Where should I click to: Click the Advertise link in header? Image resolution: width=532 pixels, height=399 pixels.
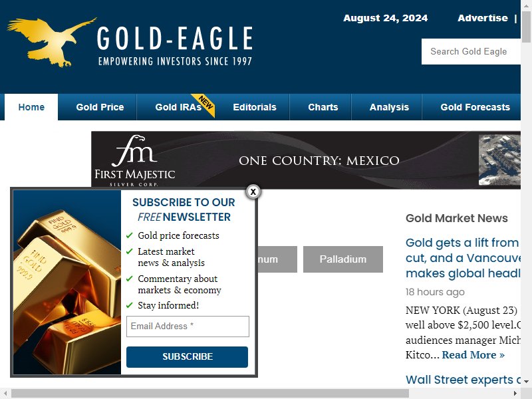click(483, 18)
